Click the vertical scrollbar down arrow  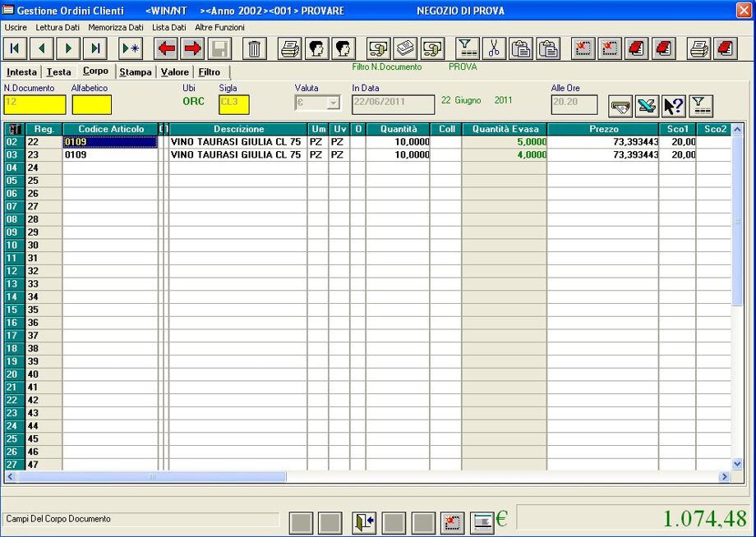point(737,463)
